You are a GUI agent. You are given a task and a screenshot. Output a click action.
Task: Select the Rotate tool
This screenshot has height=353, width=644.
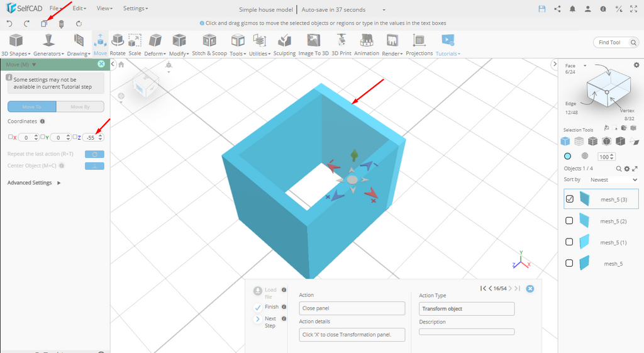(x=118, y=45)
